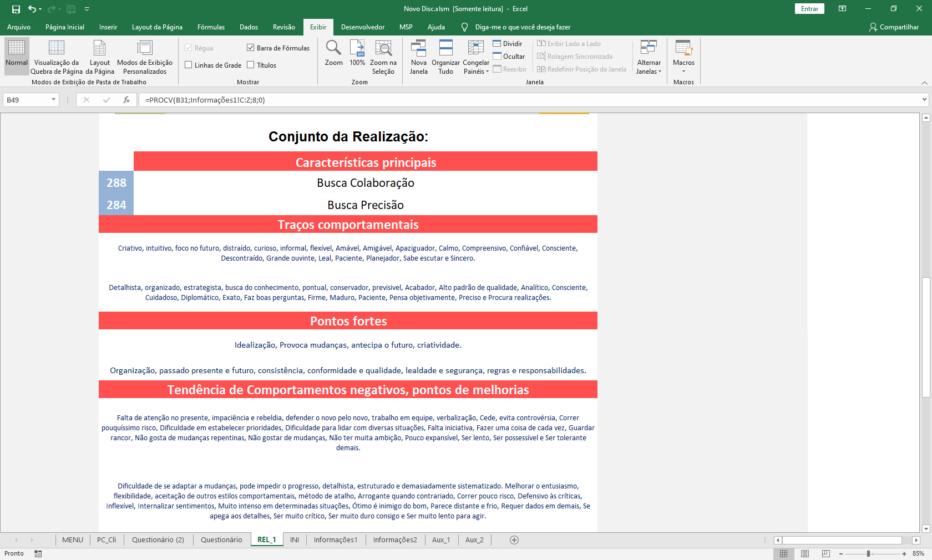Select the PC_Cli sheet tab
Image resolution: width=932 pixels, height=560 pixels.
click(x=107, y=540)
